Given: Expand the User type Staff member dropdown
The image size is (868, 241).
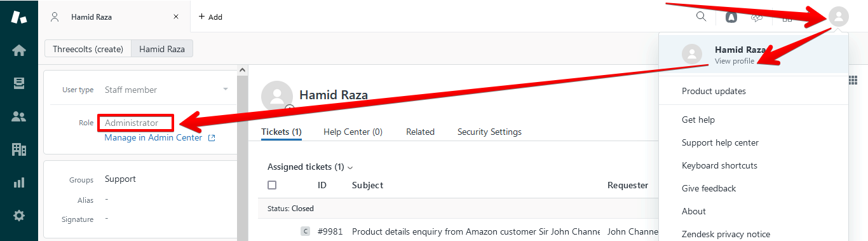Looking at the screenshot, I should [166, 90].
